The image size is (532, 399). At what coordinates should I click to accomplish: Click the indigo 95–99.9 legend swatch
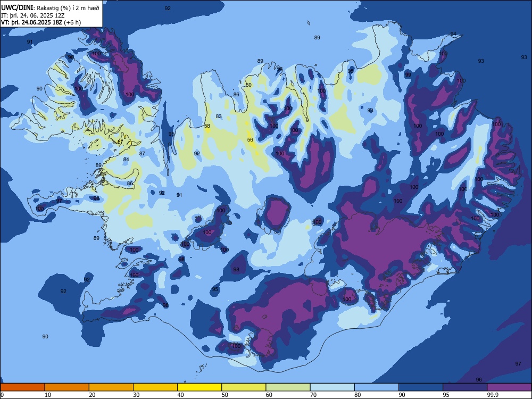pyautogui.click(x=465, y=387)
